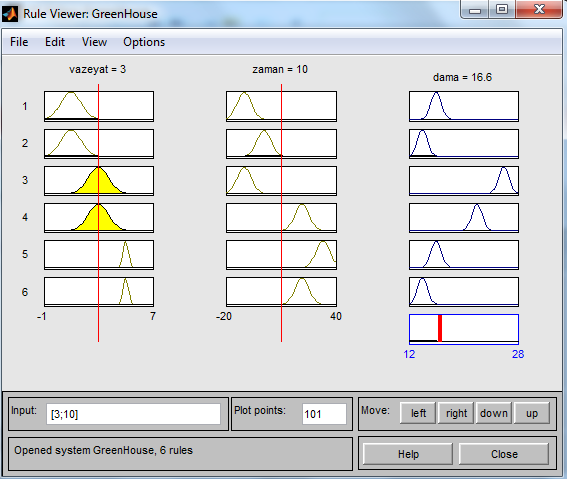Move plots with the left button
567x479 pixels.
click(x=418, y=413)
